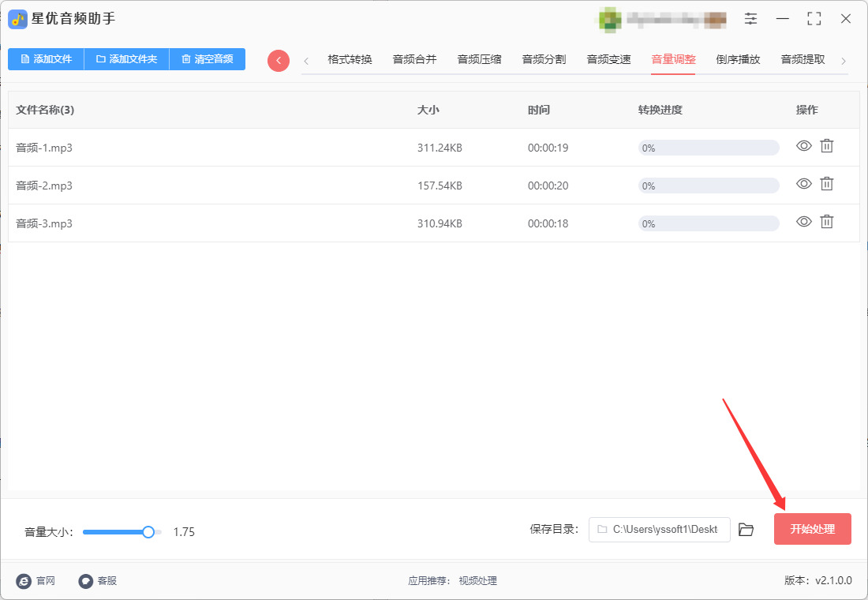This screenshot has width=868, height=600.
Task: Click the 文件名称(3) column header
Action: click(45, 110)
